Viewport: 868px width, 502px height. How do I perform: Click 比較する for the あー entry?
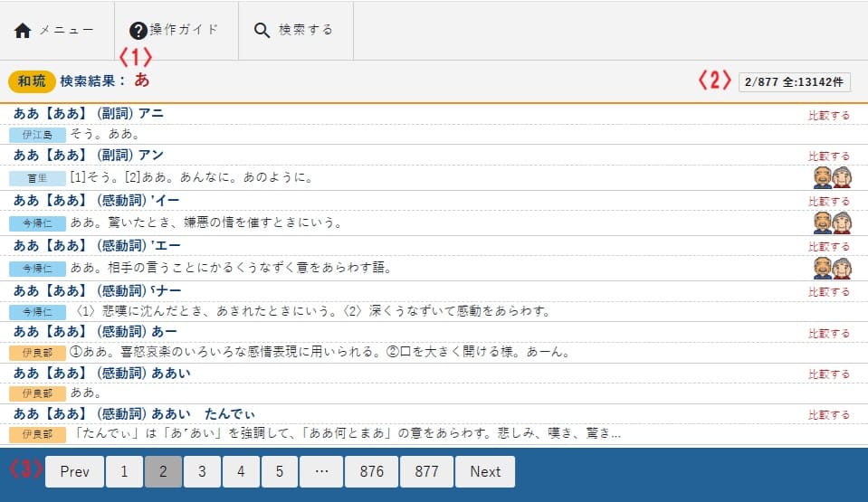pos(829,333)
